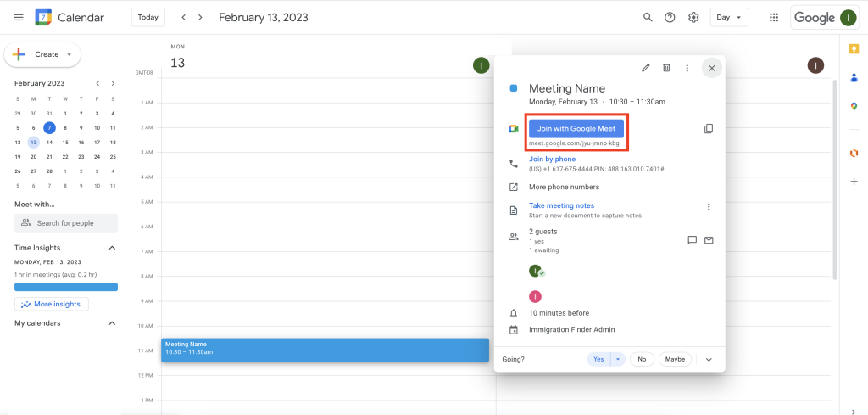Screen dimensions: 868x415
Task: Open the Take meeting notes link
Action: (561, 205)
